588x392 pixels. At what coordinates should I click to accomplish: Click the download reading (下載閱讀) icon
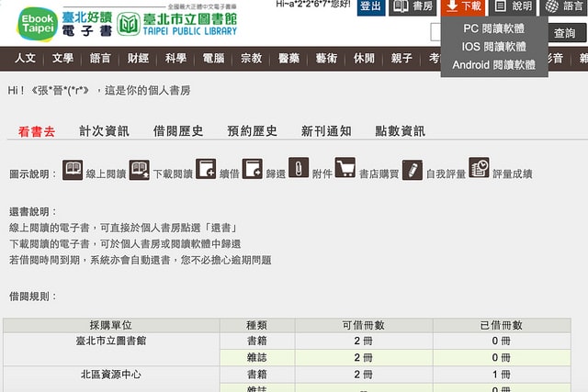140,170
